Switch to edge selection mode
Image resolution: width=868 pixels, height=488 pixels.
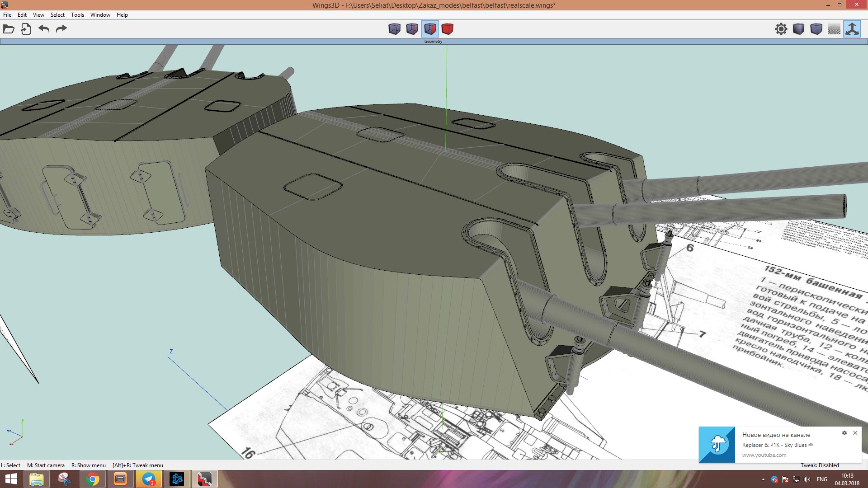point(412,29)
